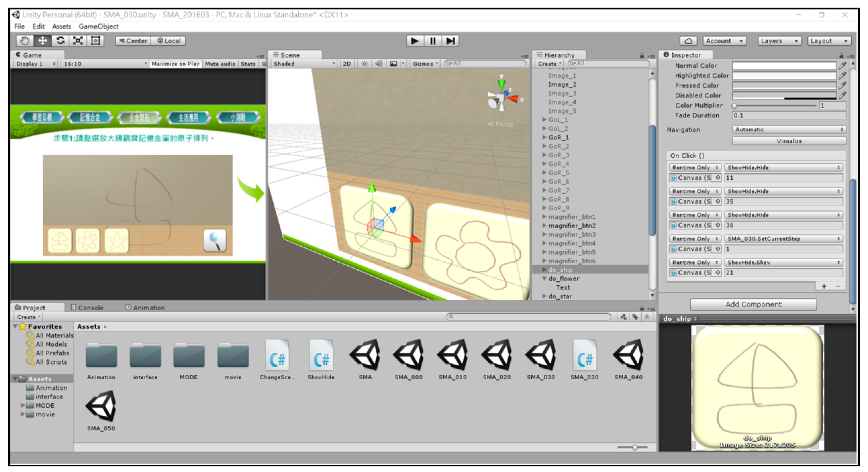The height and width of the screenshot is (472, 868).
Task: Toggle the Inspector panel lock
Action: 842,56
